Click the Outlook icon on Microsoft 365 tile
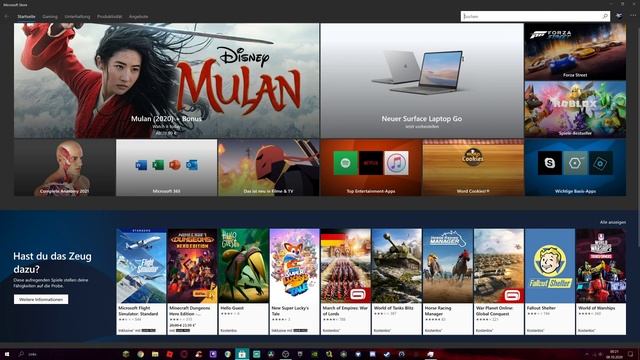The image size is (640, 360). point(191,165)
